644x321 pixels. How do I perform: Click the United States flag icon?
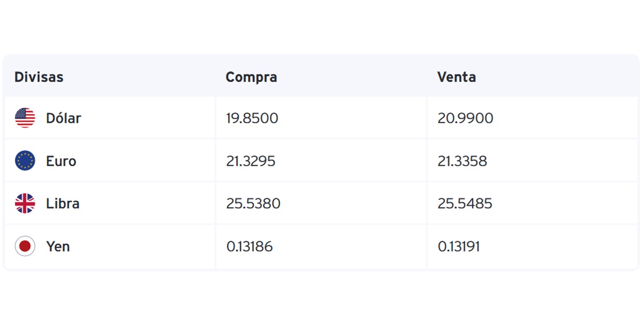point(25,118)
